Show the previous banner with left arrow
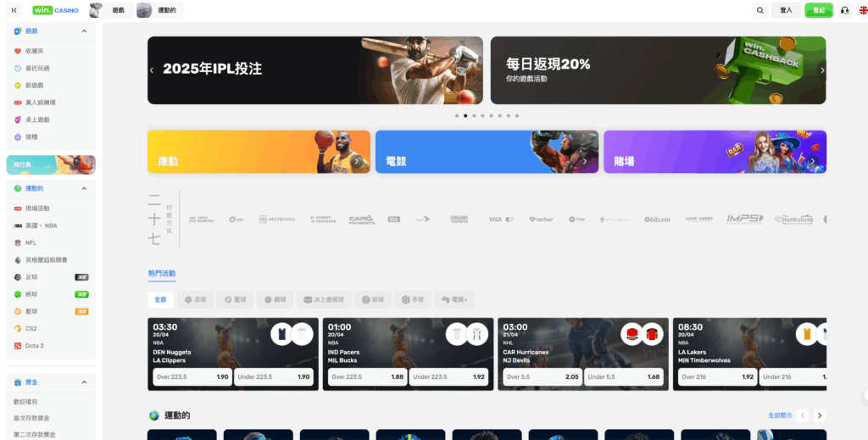 click(x=152, y=70)
